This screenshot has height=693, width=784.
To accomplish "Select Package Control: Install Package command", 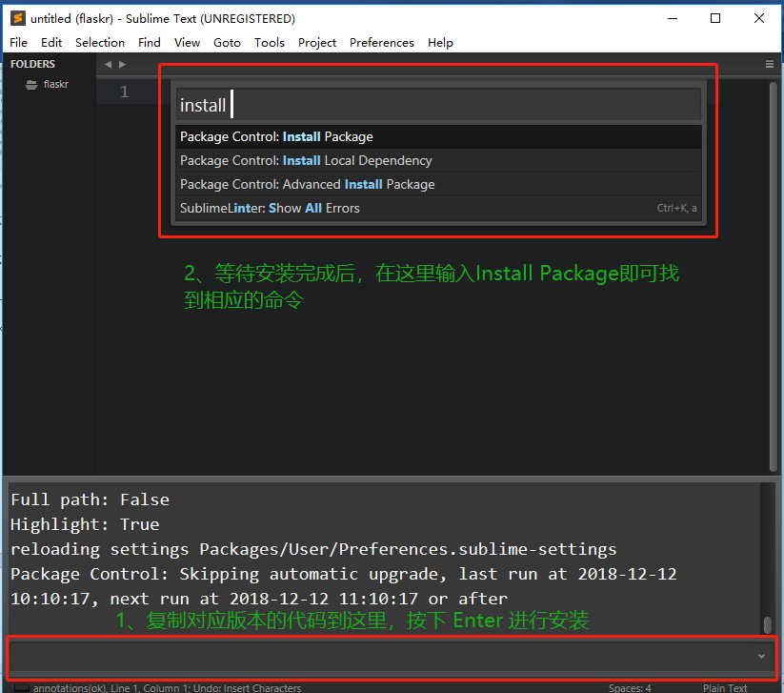I will pos(438,136).
